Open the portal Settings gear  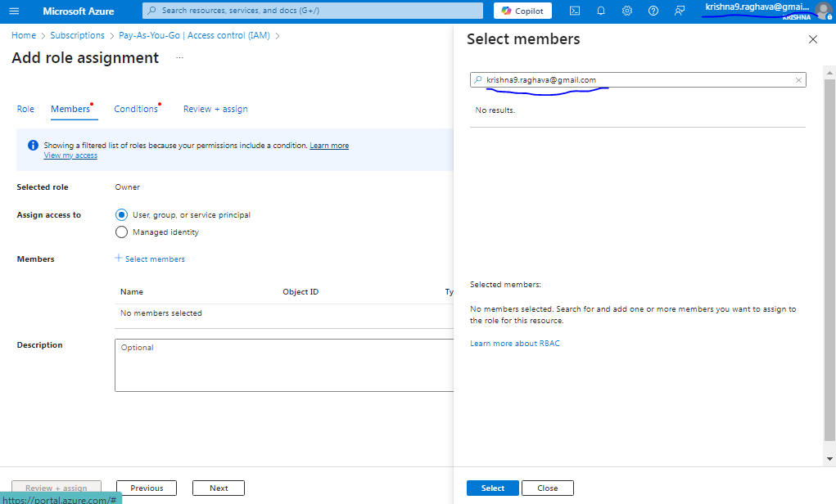tap(626, 11)
